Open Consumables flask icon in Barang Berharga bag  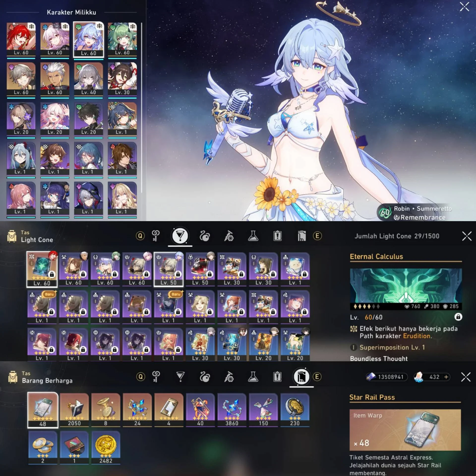pyautogui.click(x=253, y=377)
